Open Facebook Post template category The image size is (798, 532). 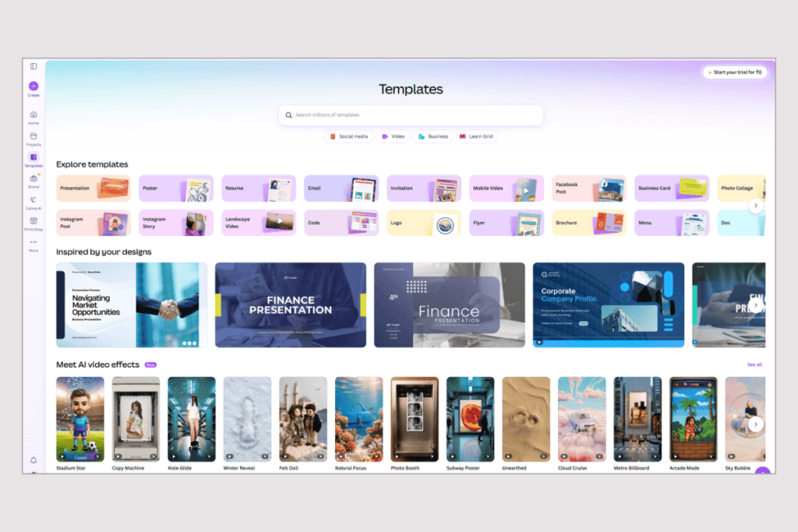pyautogui.click(x=589, y=188)
